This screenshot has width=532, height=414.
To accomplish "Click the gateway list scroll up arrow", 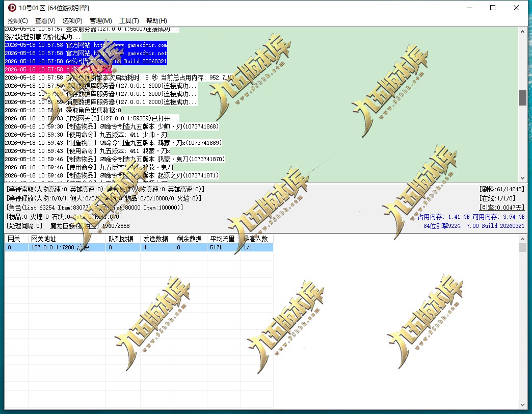I will point(522,239).
